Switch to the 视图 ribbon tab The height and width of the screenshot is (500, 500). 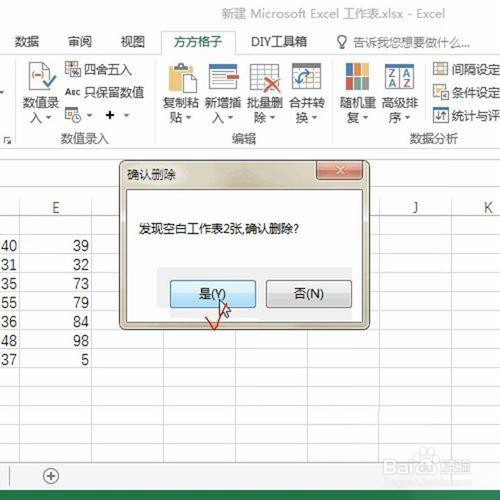click(x=133, y=42)
